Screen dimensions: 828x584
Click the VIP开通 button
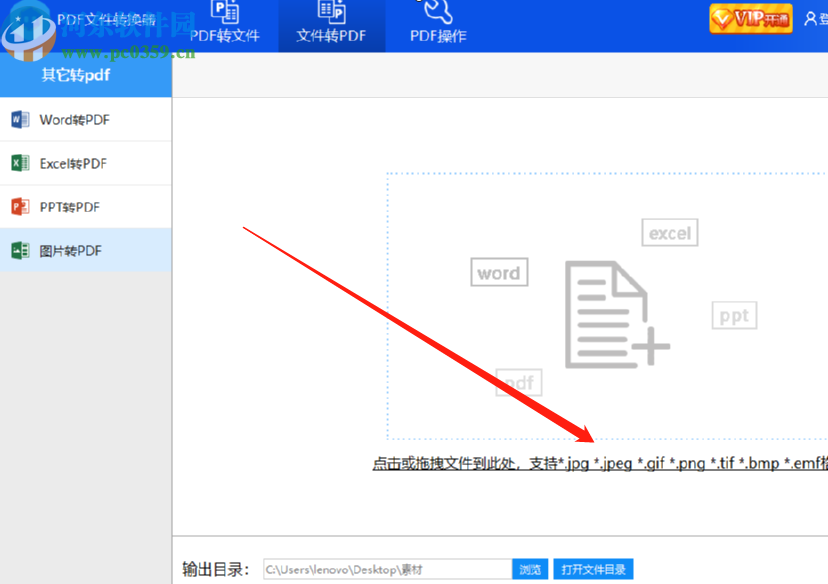749,17
